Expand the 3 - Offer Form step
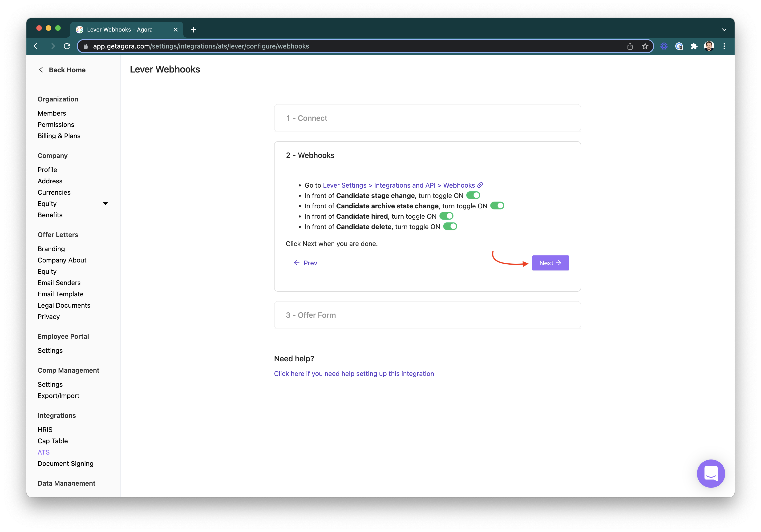The height and width of the screenshot is (532, 761). pos(427,315)
